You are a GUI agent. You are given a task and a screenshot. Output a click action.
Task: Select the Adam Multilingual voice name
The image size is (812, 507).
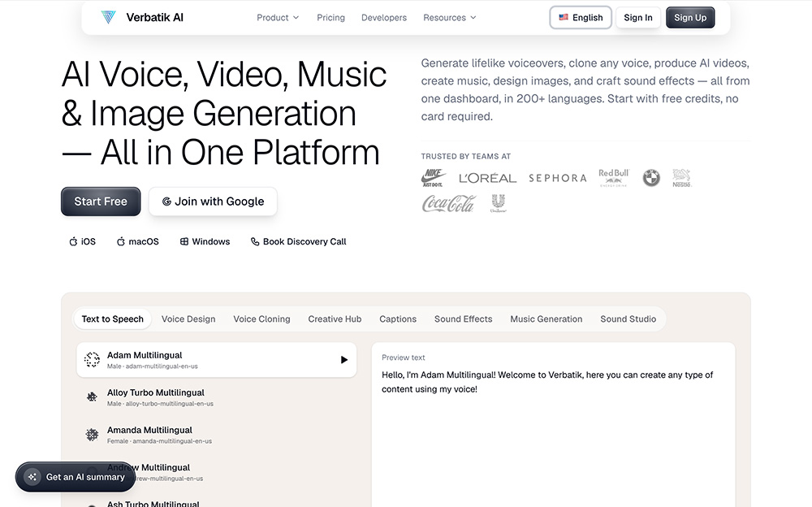[145, 355]
